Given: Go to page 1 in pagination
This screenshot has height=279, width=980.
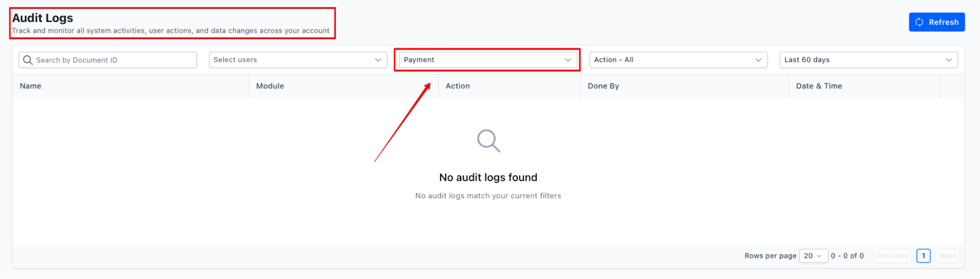Looking at the screenshot, I should click(x=924, y=256).
